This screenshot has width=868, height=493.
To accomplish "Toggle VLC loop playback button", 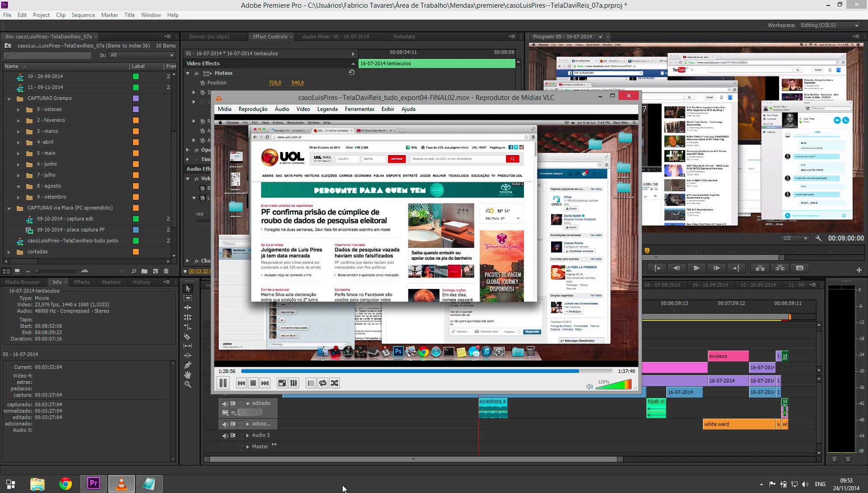I will click(x=323, y=383).
